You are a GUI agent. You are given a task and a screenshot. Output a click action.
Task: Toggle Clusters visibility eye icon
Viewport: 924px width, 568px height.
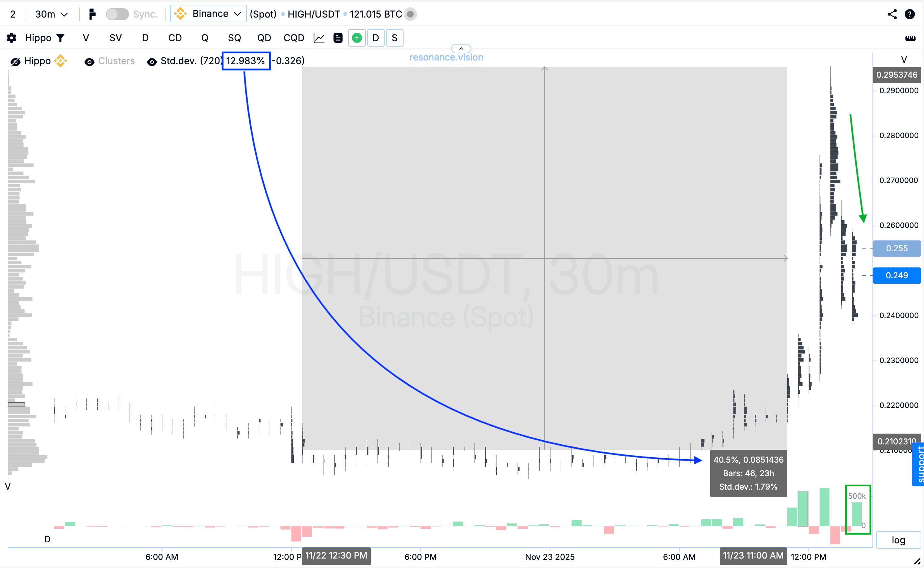89,61
